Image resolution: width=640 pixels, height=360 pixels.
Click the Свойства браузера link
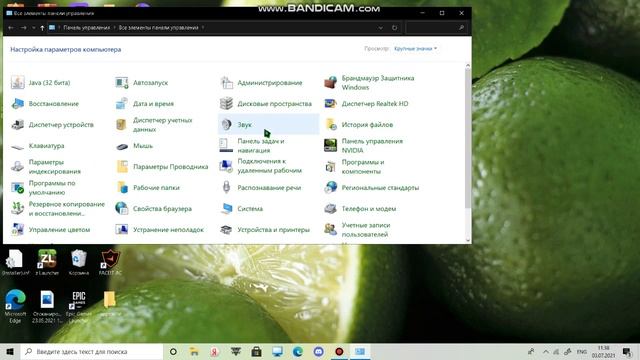click(x=162, y=209)
